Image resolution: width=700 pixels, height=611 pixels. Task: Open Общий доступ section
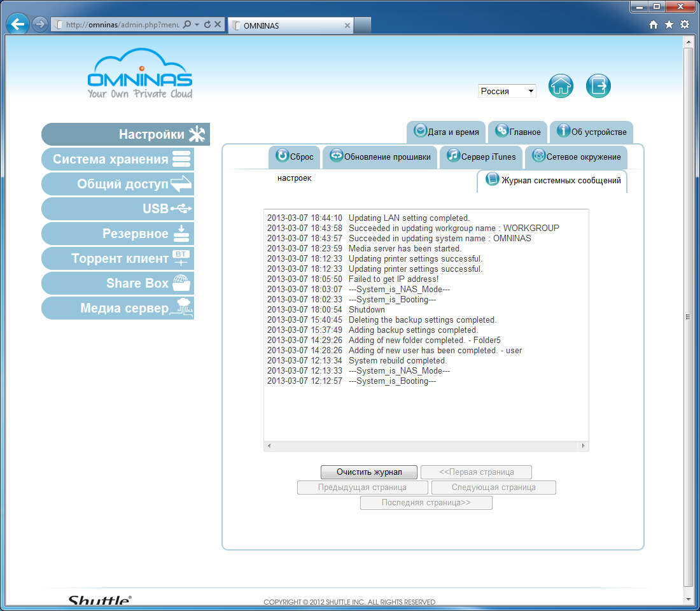[x=118, y=184]
